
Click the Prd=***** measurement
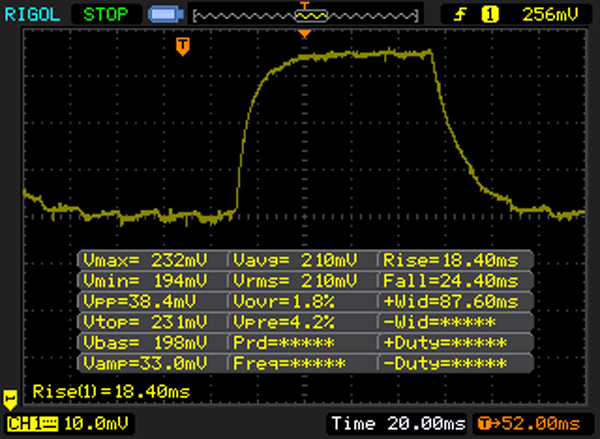tap(284, 343)
